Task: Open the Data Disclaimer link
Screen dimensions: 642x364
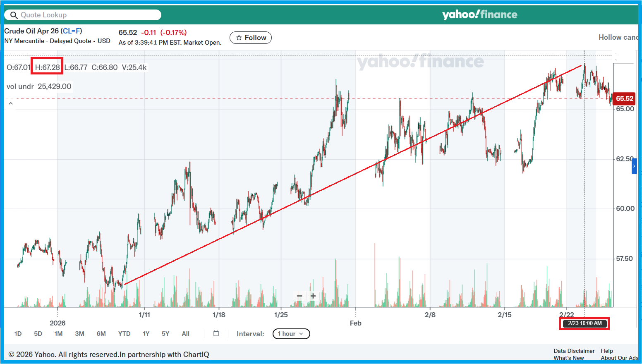Action: click(x=574, y=351)
